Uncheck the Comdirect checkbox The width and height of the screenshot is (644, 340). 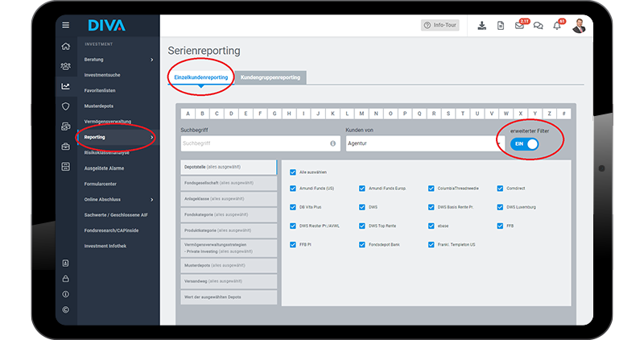[x=501, y=189]
